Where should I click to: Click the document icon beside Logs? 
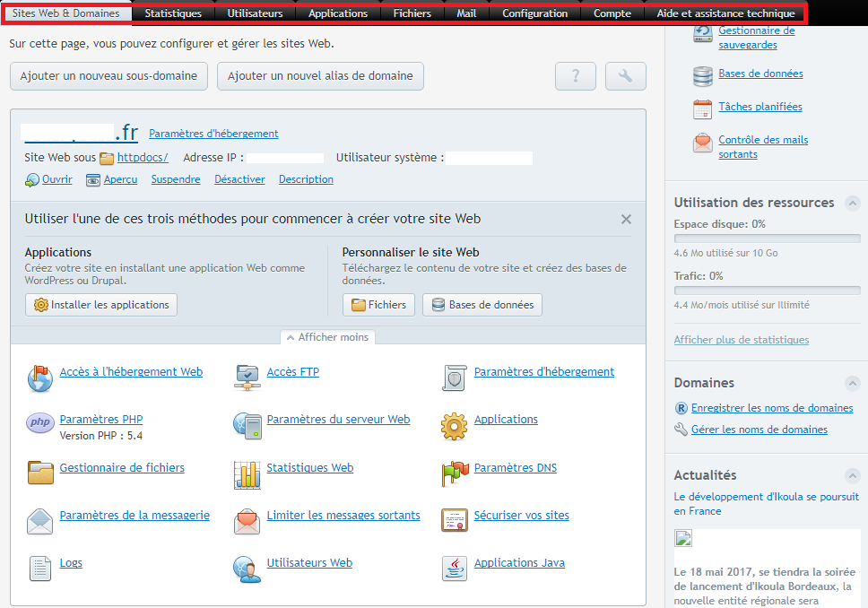click(x=39, y=569)
